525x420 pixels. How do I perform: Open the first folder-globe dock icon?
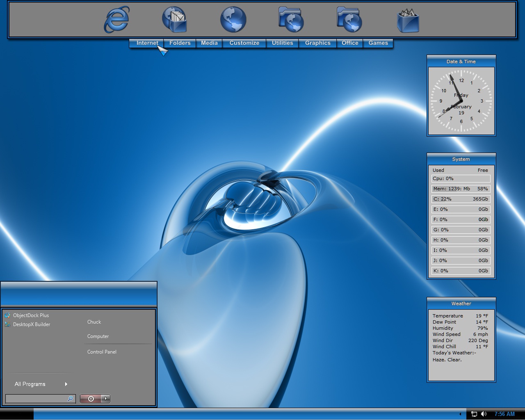click(x=291, y=19)
